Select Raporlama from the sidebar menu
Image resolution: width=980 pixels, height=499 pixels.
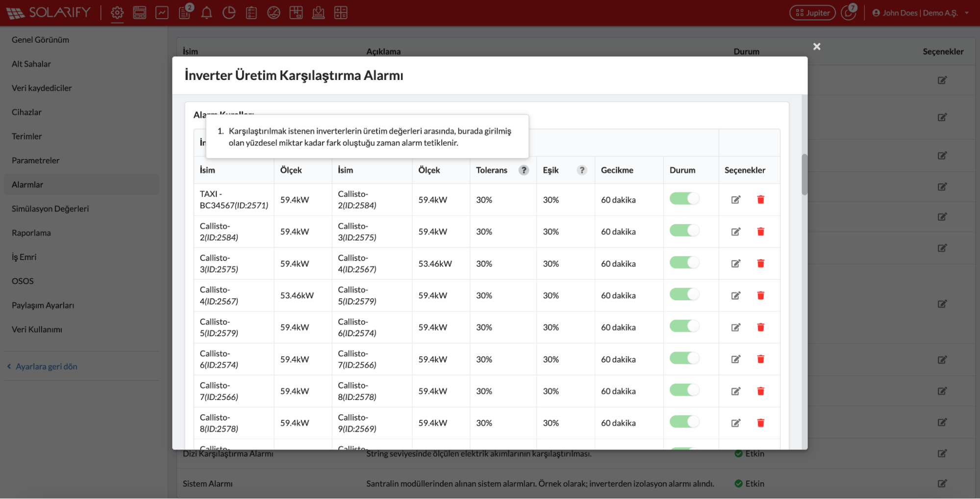pyautogui.click(x=31, y=233)
